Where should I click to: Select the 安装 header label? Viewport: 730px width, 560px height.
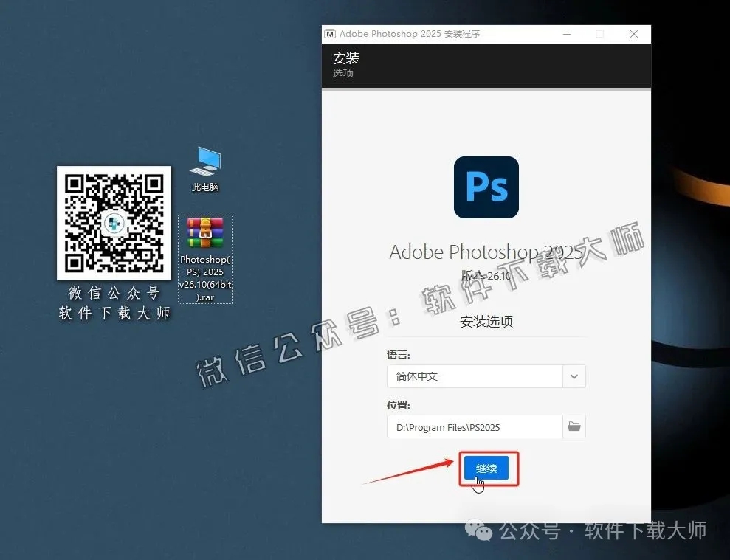pyautogui.click(x=345, y=58)
